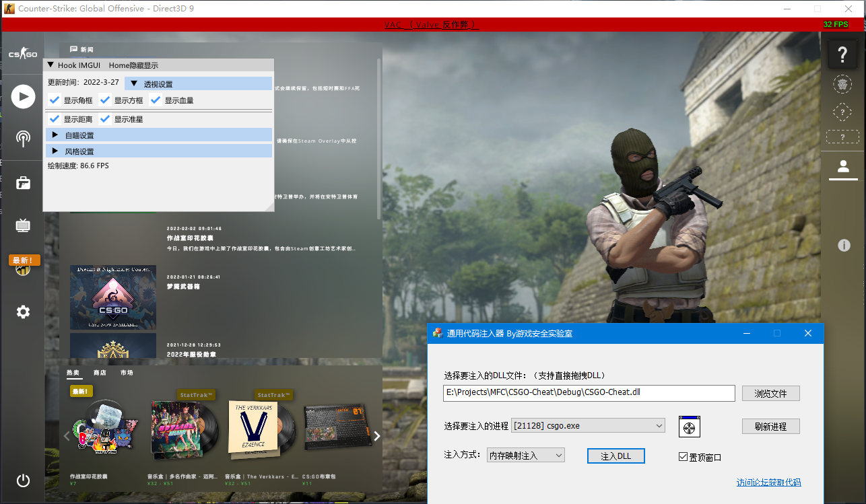This screenshot has height=504, width=866.
Task: Click the DLL file path input field
Action: click(x=589, y=393)
